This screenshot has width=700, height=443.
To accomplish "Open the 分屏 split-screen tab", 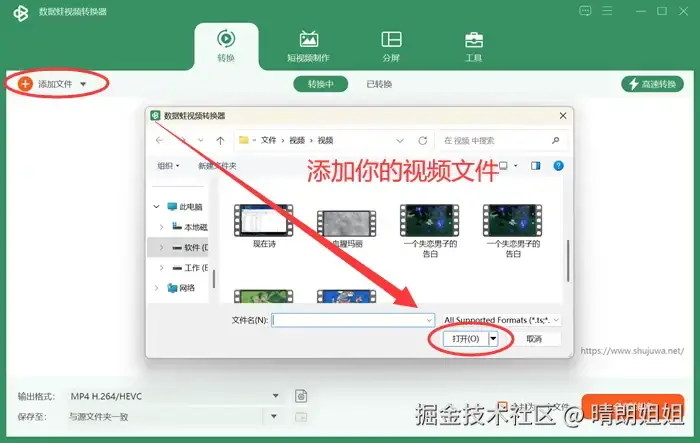I will (391, 46).
